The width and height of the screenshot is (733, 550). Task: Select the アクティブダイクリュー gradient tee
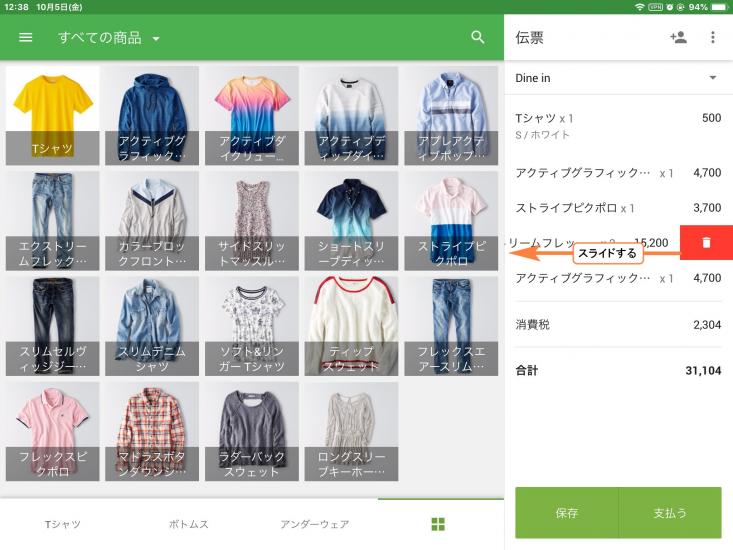(x=252, y=115)
